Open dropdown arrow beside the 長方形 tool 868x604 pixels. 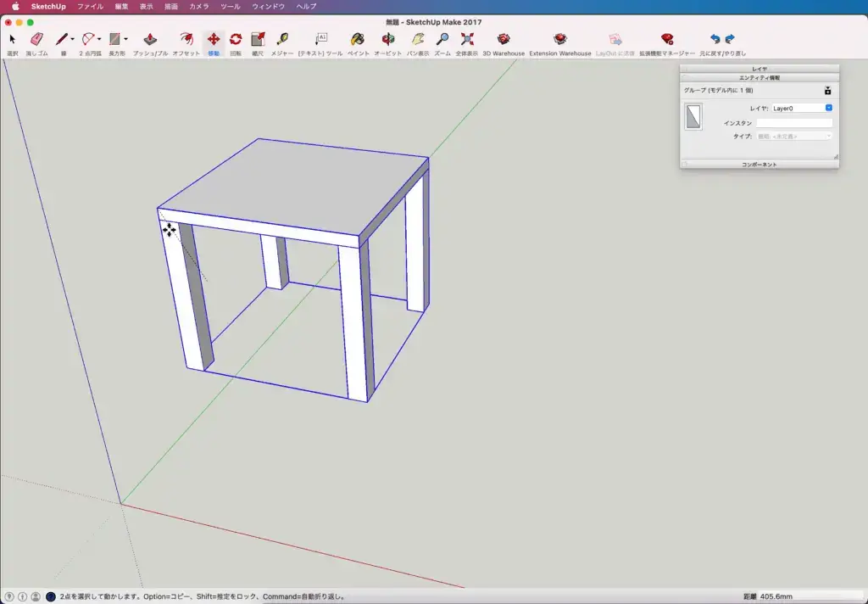[125, 39]
